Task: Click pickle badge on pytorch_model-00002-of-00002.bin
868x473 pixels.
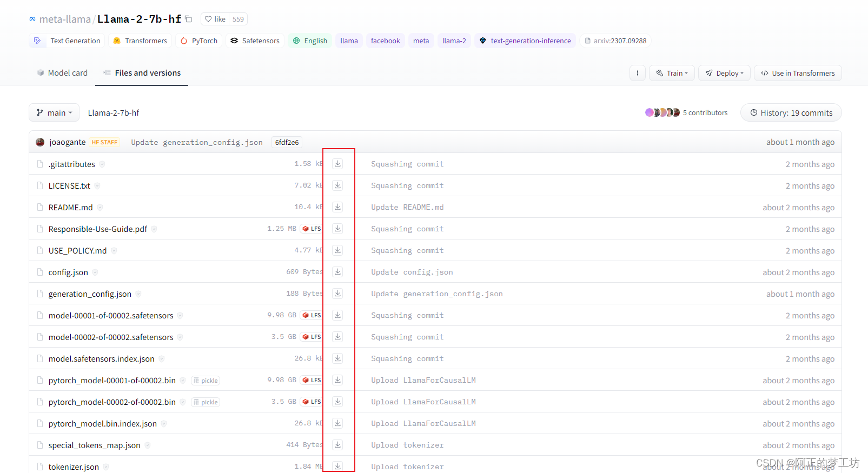Action: point(206,402)
